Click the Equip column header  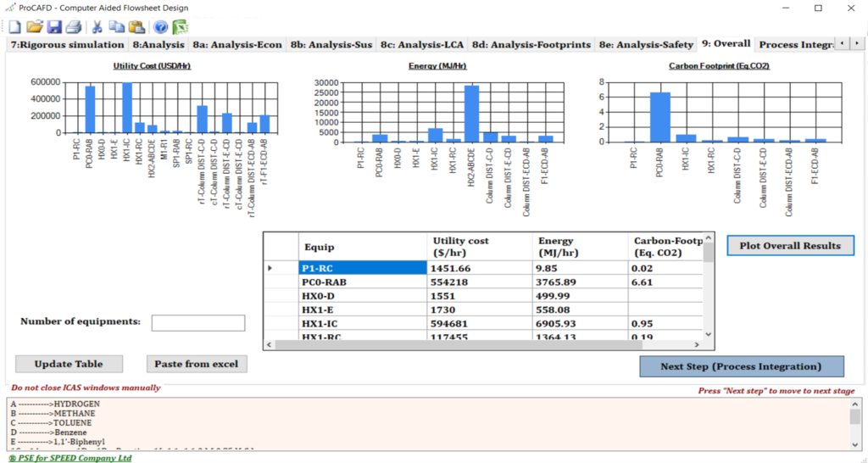click(363, 247)
